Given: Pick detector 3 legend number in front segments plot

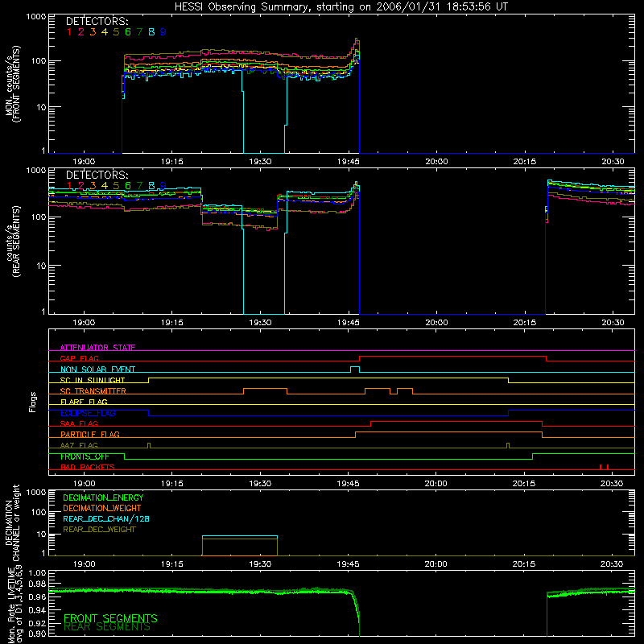Looking at the screenshot, I should [93, 32].
